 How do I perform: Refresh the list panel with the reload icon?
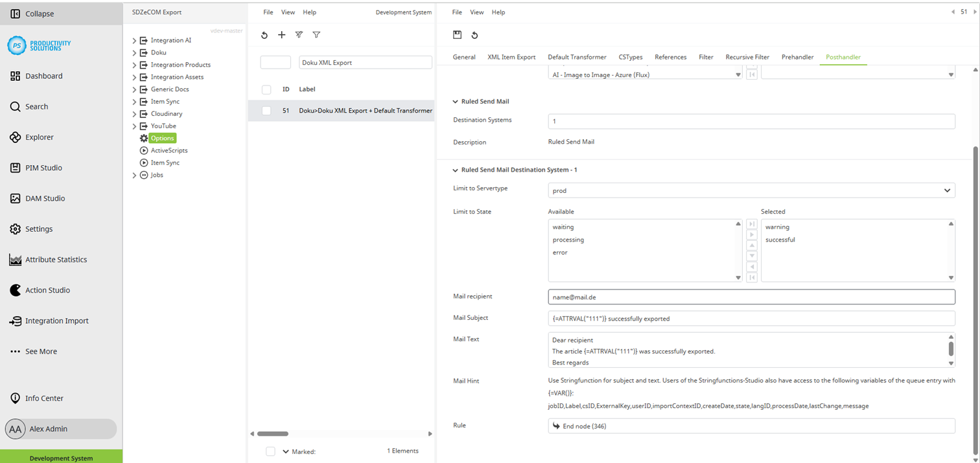264,35
